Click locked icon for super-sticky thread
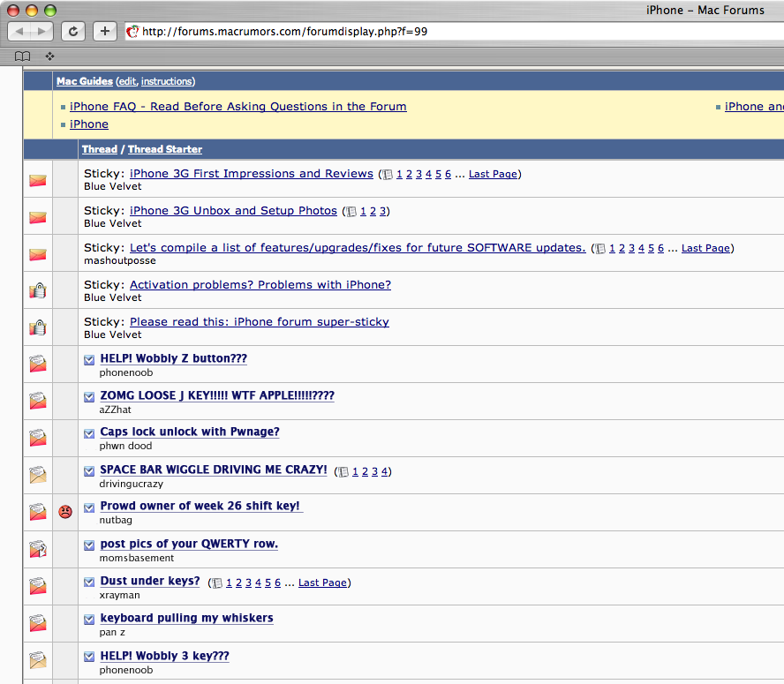The height and width of the screenshot is (684, 784). pos(37,327)
